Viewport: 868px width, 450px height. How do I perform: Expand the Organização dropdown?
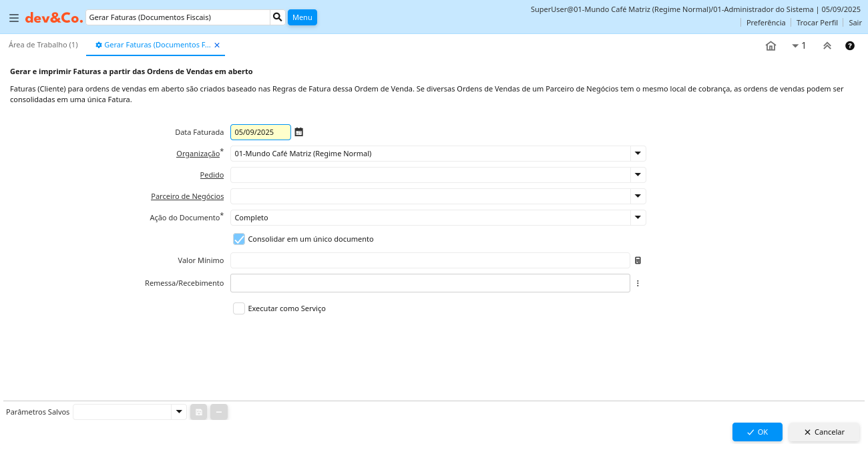click(x=638, y=154)
